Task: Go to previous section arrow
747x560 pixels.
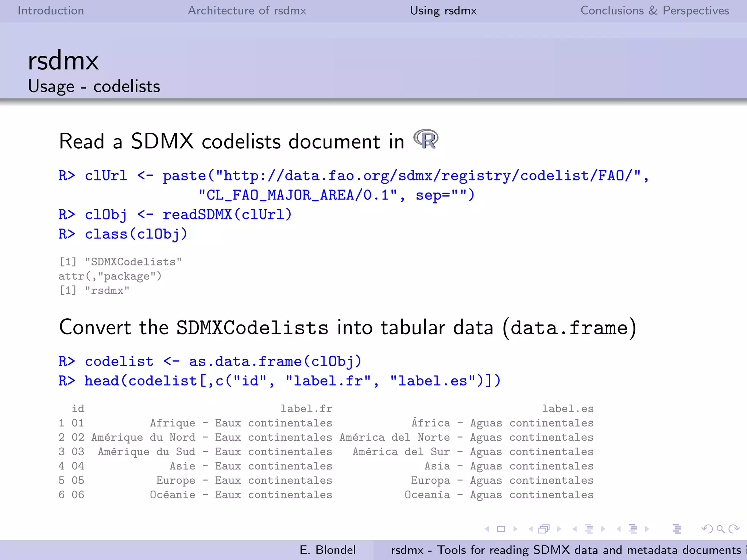Action: pyautogui.click(x=619, y=529)
